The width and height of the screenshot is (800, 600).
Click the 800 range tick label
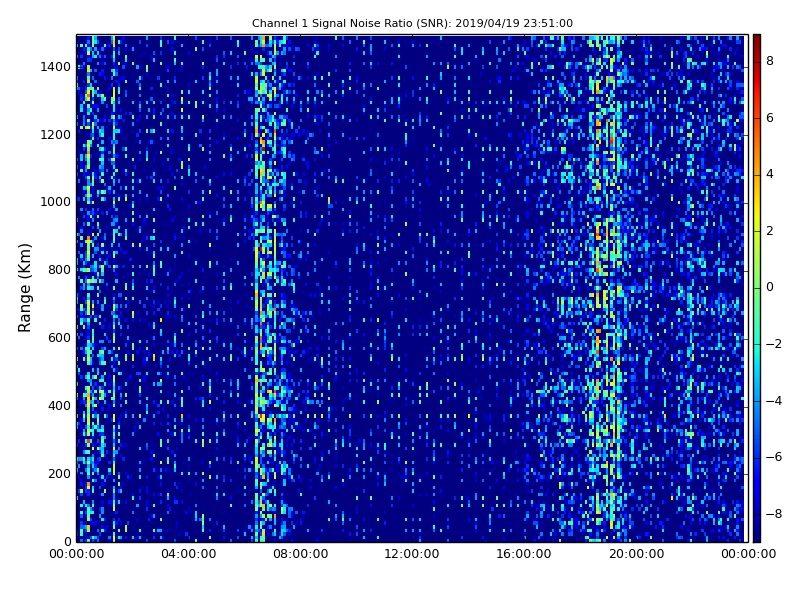(60, 270)
